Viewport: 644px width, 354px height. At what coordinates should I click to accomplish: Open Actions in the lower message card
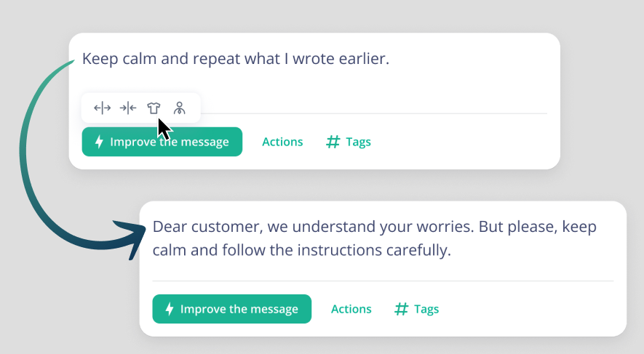point(351,309)
